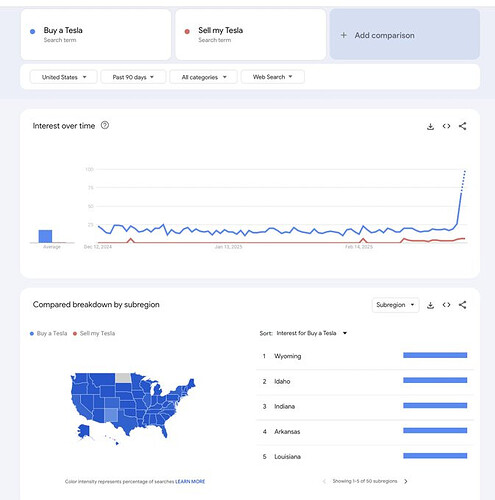Viewport: 495px width, 500px height.
Task: Open the LEARN MORE link below map
Action: [x=190, y=481]
